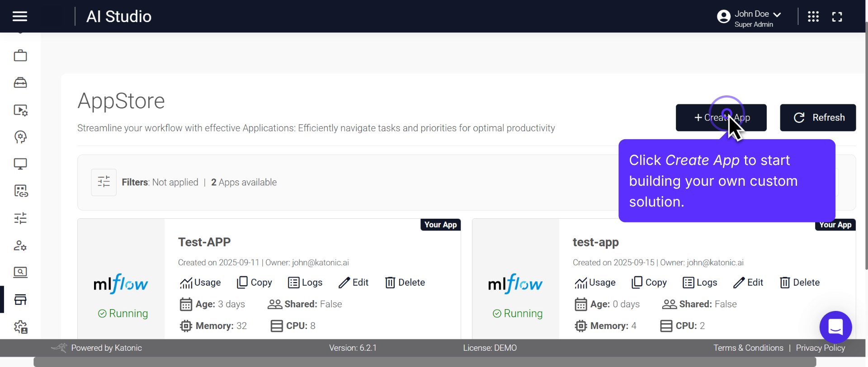Image resolution: width=868 pixels, height=367 pixels.
Task: Click the 'CPU: 8' text
Action: tap(293, 326)
